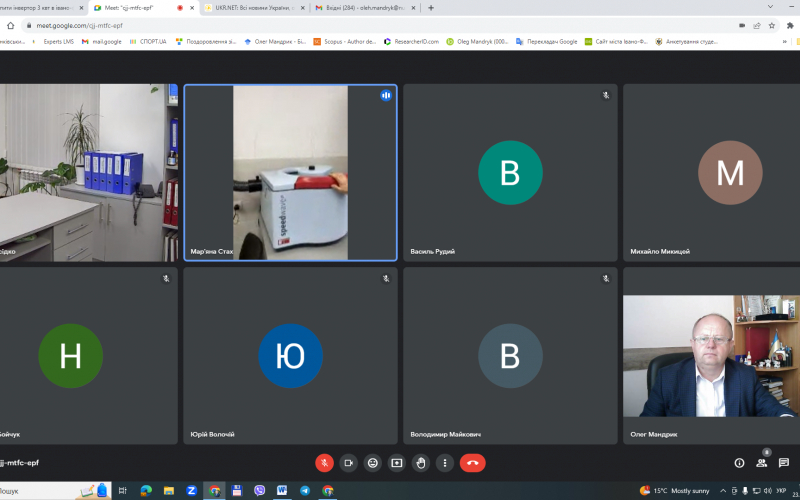800x500 pixels.
Task: Click the name label Василь Рудий
Action: click(432, 252)
